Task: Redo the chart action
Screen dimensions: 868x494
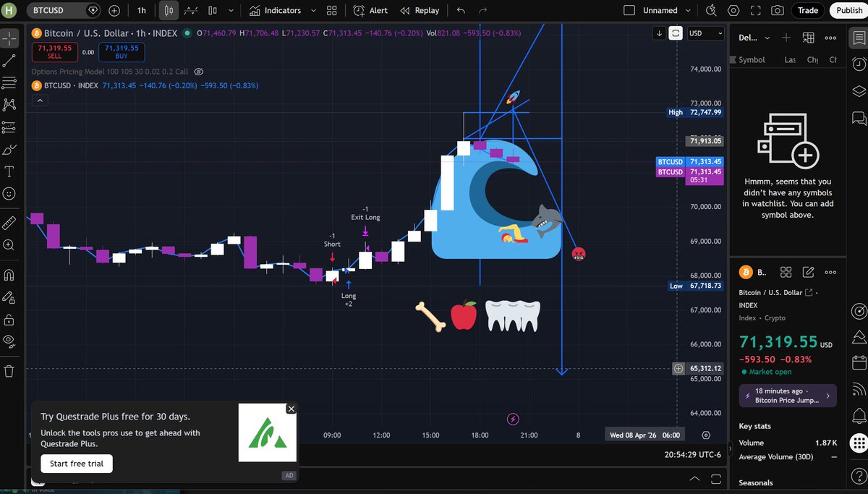Action: (x=482, y=10)
